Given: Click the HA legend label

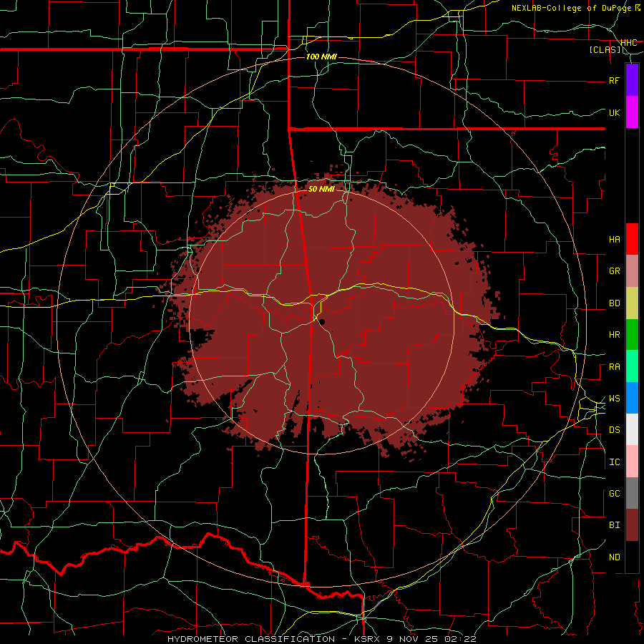Looking at the screenshot, I should pyautogui.click(x=614, y=239).
